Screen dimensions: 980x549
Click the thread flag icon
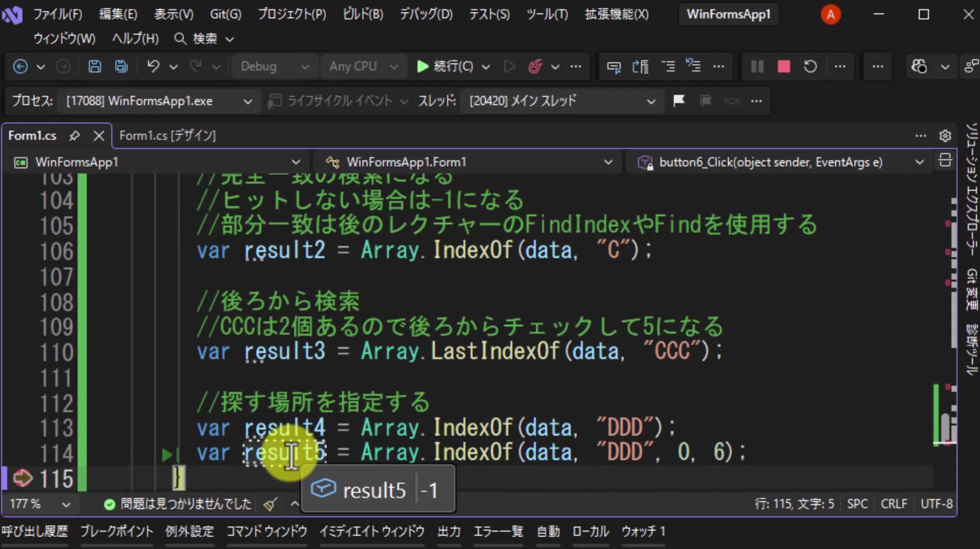coord(679,101)
